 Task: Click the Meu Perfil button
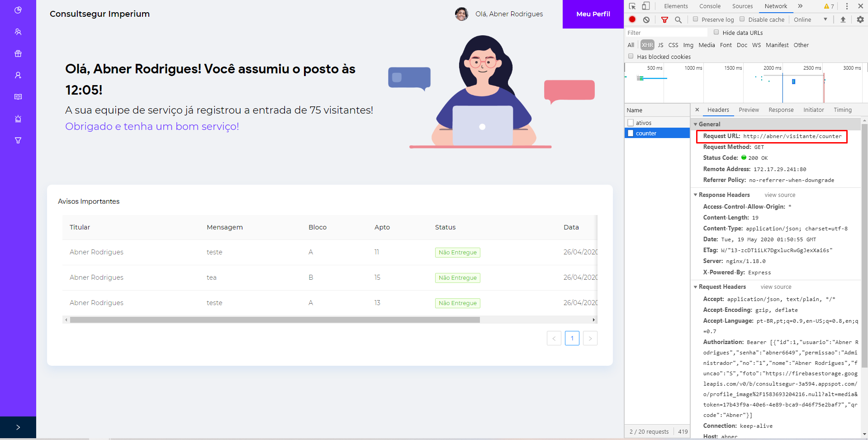[593, 14]
